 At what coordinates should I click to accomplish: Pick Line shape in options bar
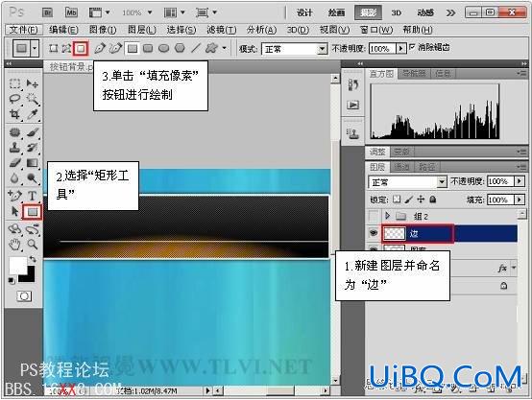pos(196,49)
